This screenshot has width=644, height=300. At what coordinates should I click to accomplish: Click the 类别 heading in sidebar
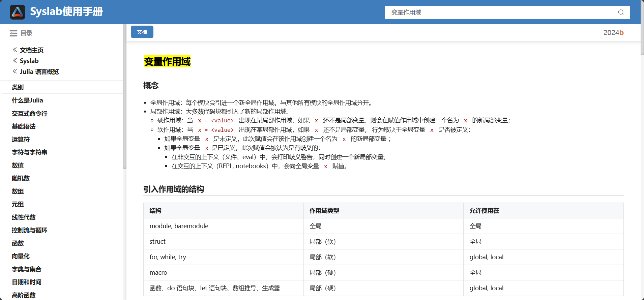18,87
